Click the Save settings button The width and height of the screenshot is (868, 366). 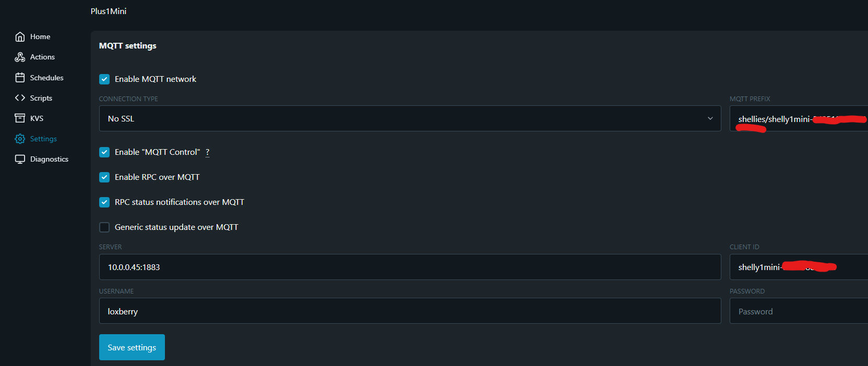[x=132, y=347]
